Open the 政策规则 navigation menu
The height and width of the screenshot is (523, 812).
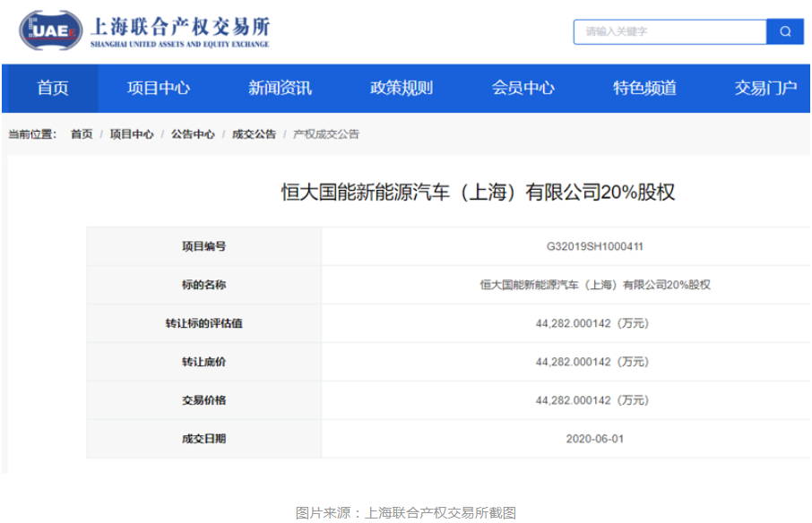click(402, 88)
